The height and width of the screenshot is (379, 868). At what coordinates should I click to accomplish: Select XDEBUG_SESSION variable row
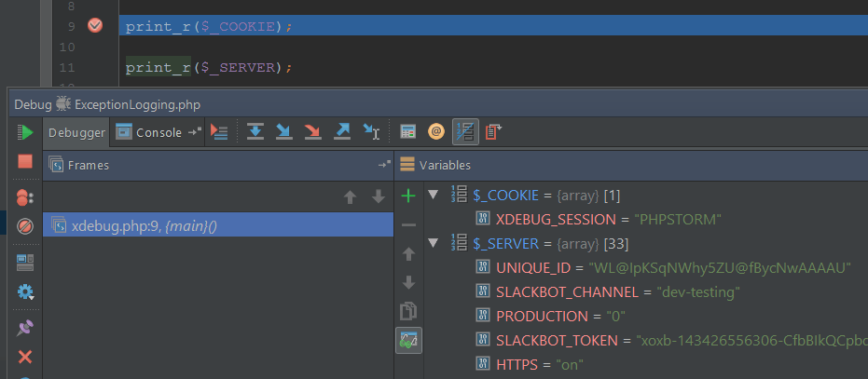click(x=645, y=219)
